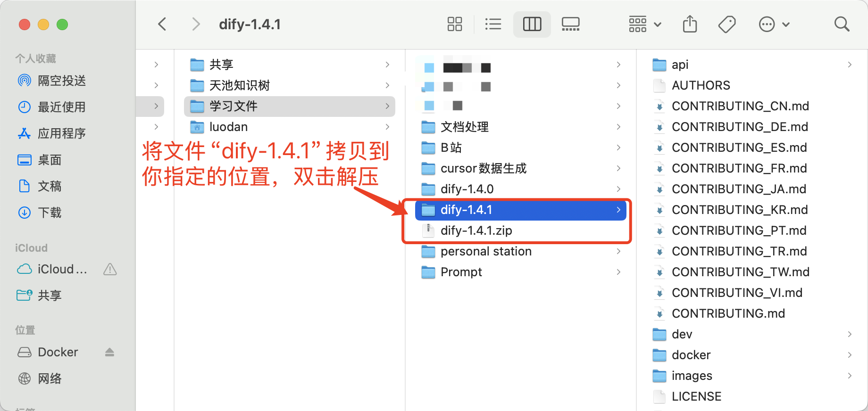
Task: Switch to list view
Action: tap(493, 24)
